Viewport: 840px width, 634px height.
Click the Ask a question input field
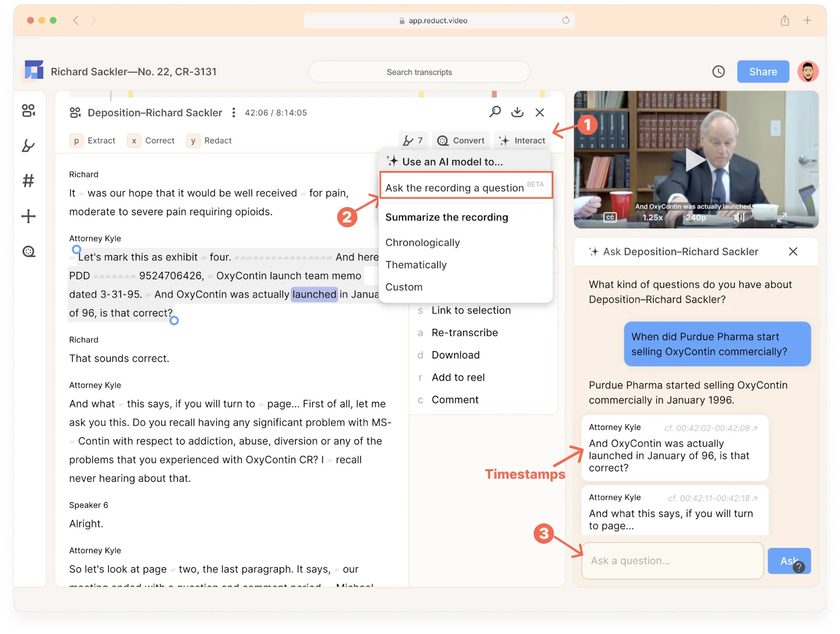coord(673,561)
